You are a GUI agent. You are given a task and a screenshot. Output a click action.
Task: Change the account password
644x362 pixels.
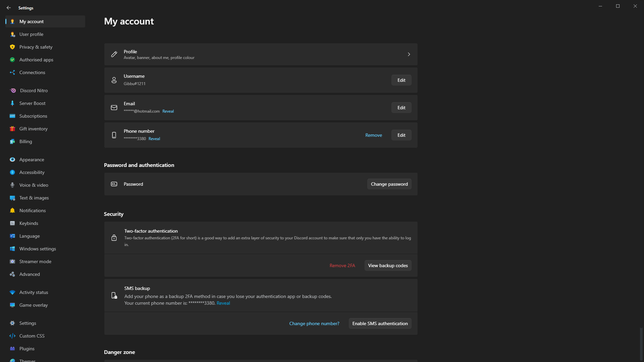point(389,184)
